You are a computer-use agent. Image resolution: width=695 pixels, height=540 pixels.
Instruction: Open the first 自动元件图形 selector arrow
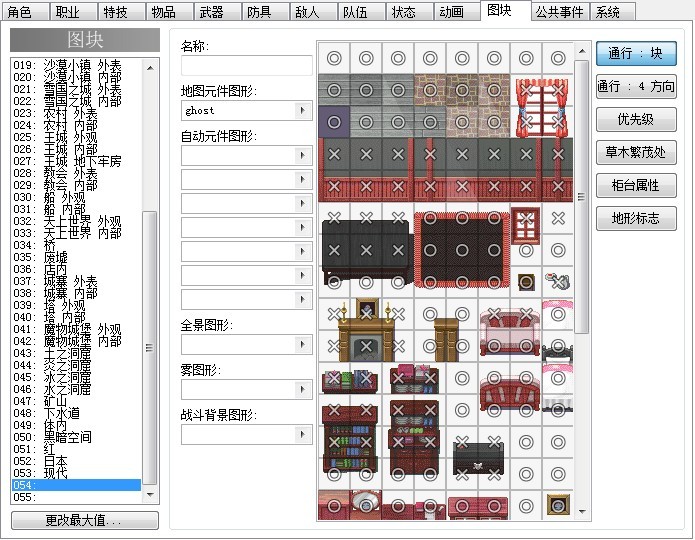pos(303,155)
